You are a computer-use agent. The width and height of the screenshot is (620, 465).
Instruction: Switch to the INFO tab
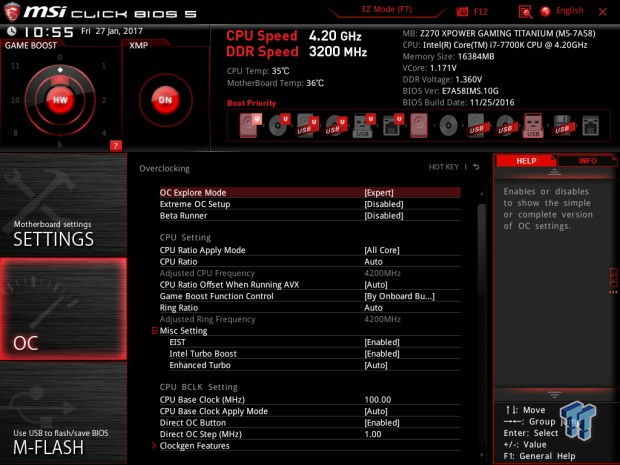tap(588, 161)
